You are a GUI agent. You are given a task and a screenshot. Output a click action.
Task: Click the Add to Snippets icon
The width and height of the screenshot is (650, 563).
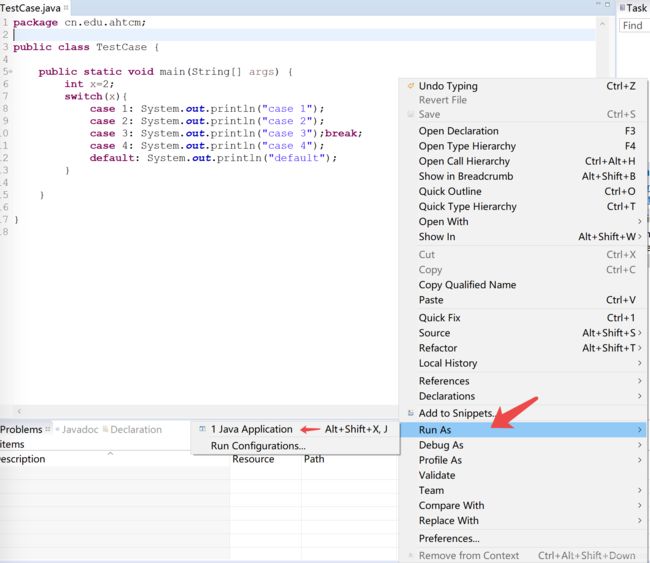point(411,413)
